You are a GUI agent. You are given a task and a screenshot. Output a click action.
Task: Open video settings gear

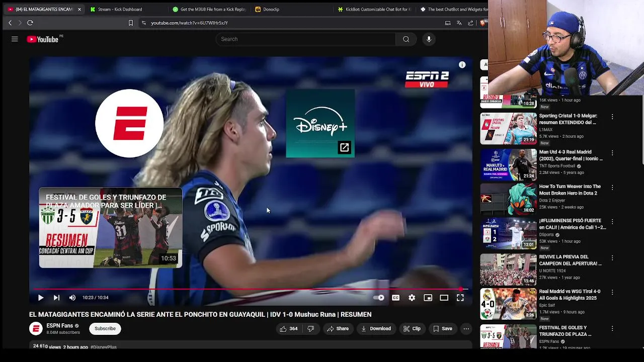pyautogui.click(x=412, y=298)
